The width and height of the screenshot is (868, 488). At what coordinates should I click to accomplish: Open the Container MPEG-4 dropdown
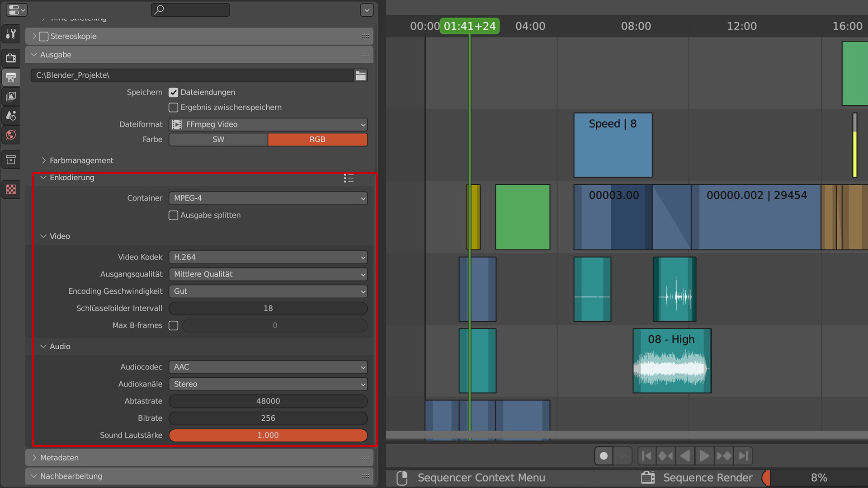[268, 198]
